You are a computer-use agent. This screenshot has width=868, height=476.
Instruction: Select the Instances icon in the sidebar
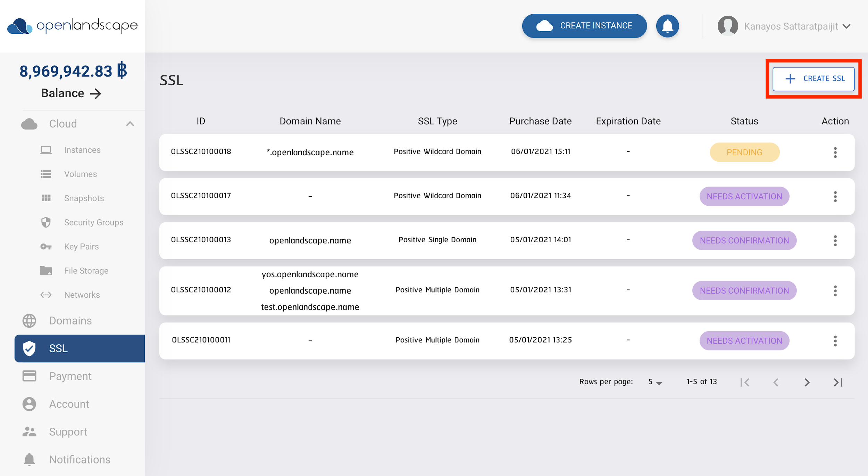(45, 150)
